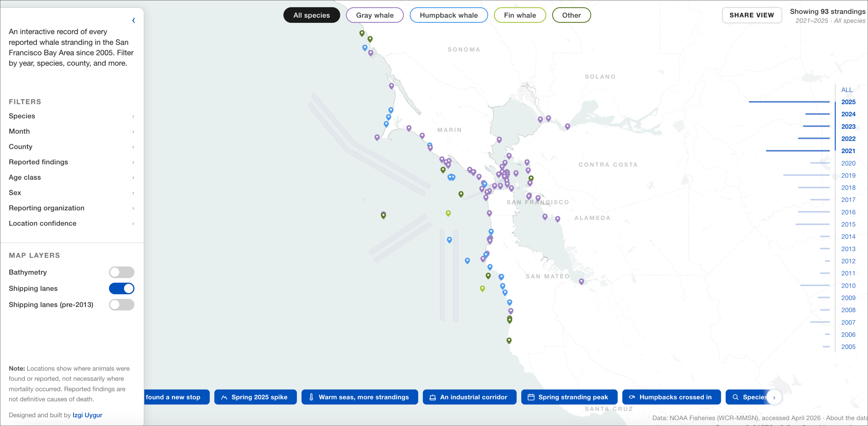Screen dimensions: 868x426
Task: Click the chart icon on Spring 2025 spike
Action: point(224,397)
